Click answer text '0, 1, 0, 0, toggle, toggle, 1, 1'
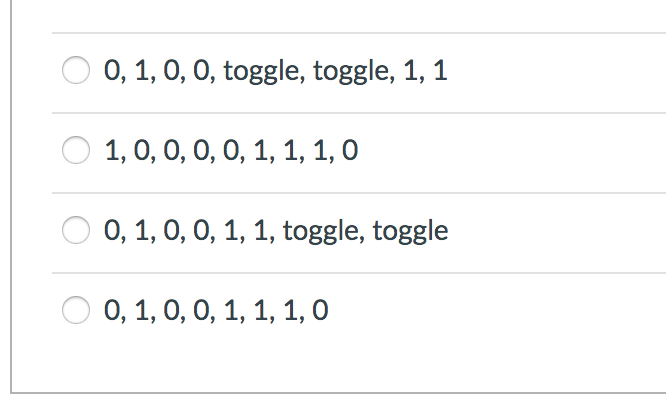 275,72
